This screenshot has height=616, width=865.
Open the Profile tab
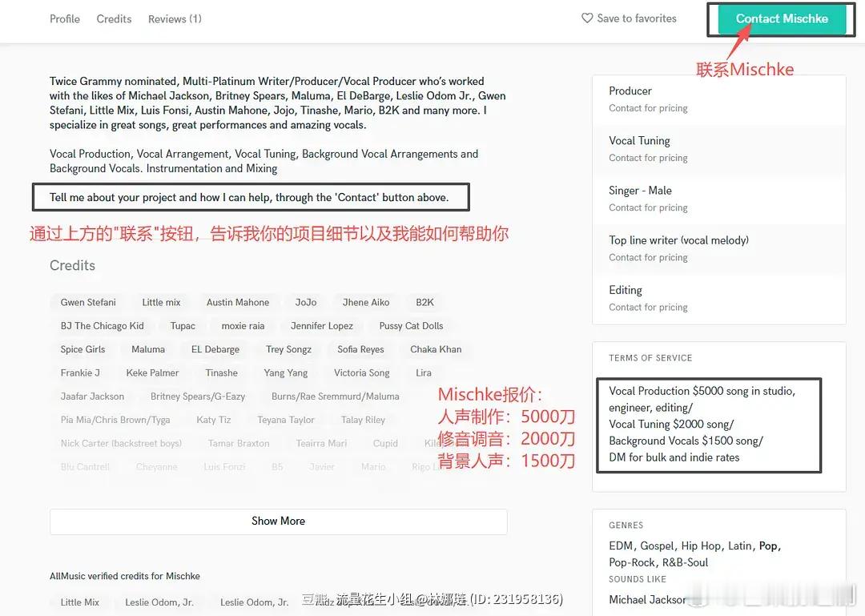pyautogui.click(x=65, y=18)
